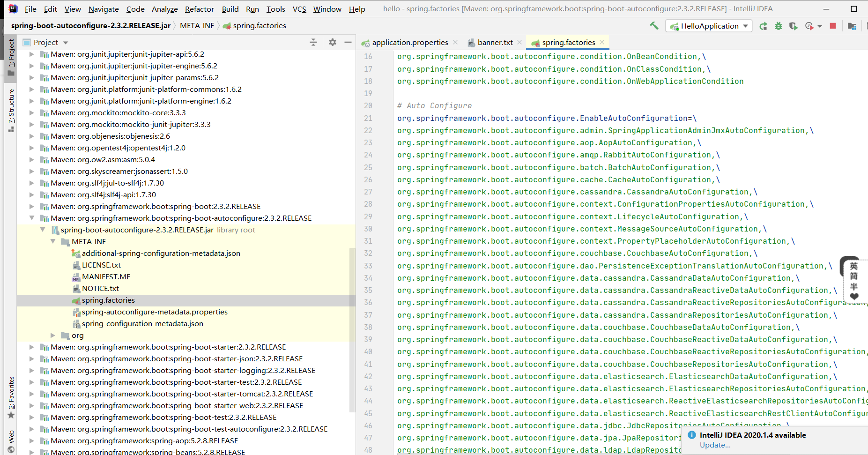This screenshot has width=868, height=455.
Task: Click line number 20 in gutter
Action: (x=368, y=106)
